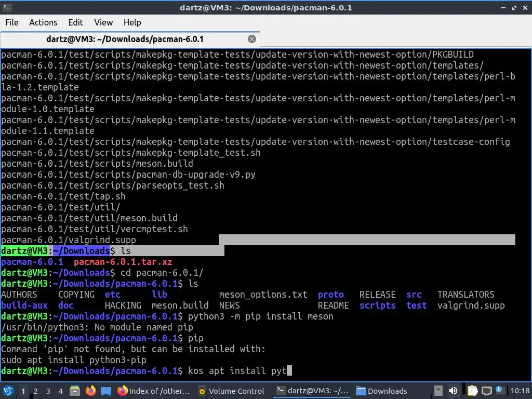
Task: Click 'proto' directory name
Action: pyautogui.click(x=331, y=295)
